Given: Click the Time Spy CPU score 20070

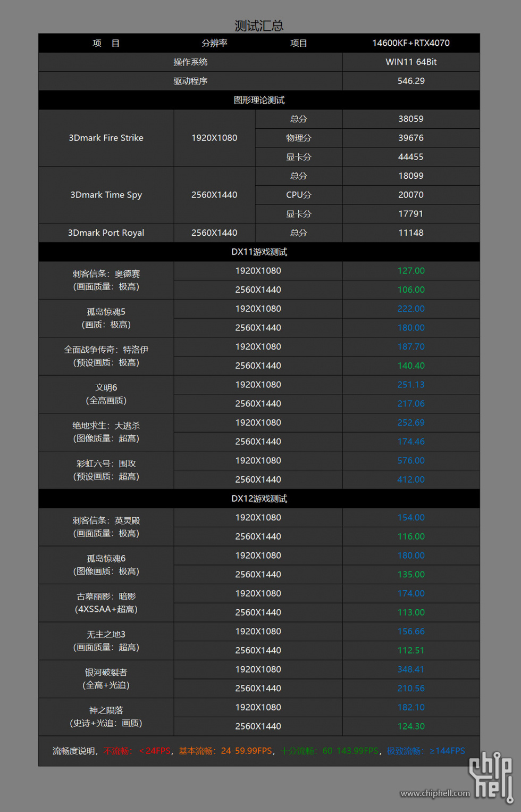Looking at the screenshot, I should (x=410, y=195).
